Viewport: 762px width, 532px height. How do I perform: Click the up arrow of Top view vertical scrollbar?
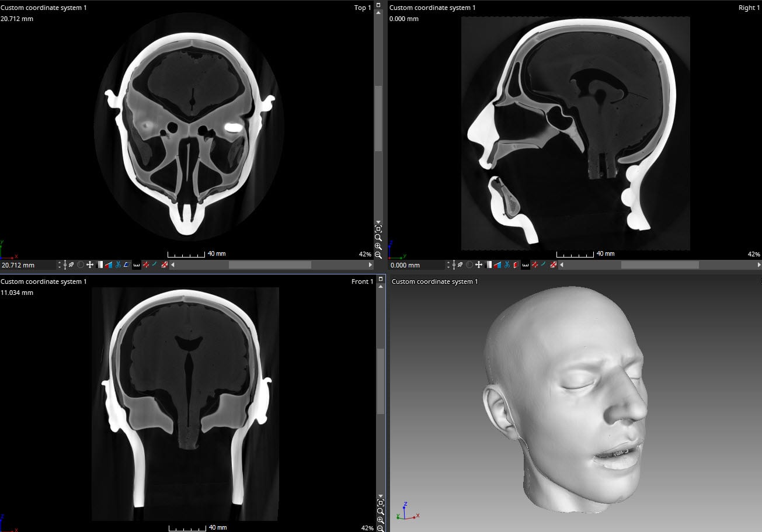378,12
